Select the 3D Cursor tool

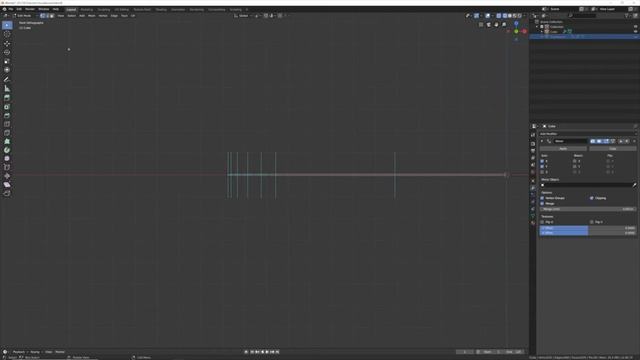point(7,34)
